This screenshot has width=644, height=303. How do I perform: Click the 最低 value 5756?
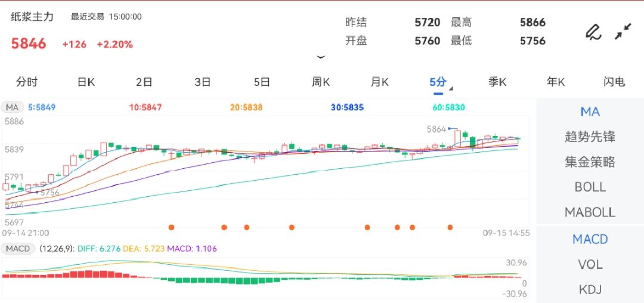pyautogui.click(x=532, y=41)
